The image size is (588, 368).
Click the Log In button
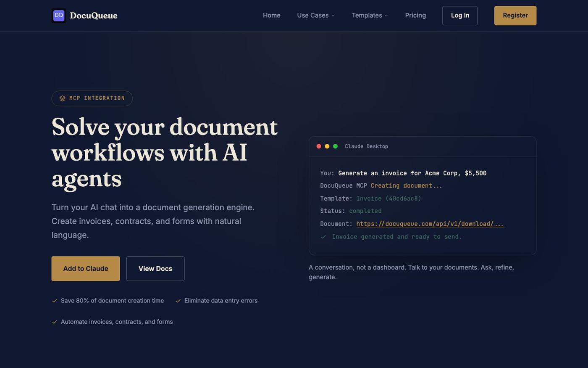tap(460, 16)
